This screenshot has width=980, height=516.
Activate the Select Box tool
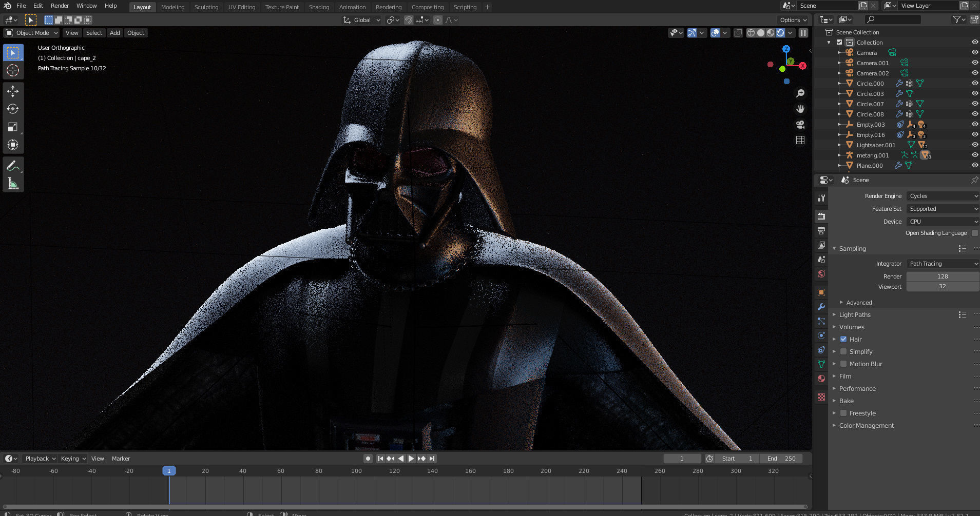point(13,53)
